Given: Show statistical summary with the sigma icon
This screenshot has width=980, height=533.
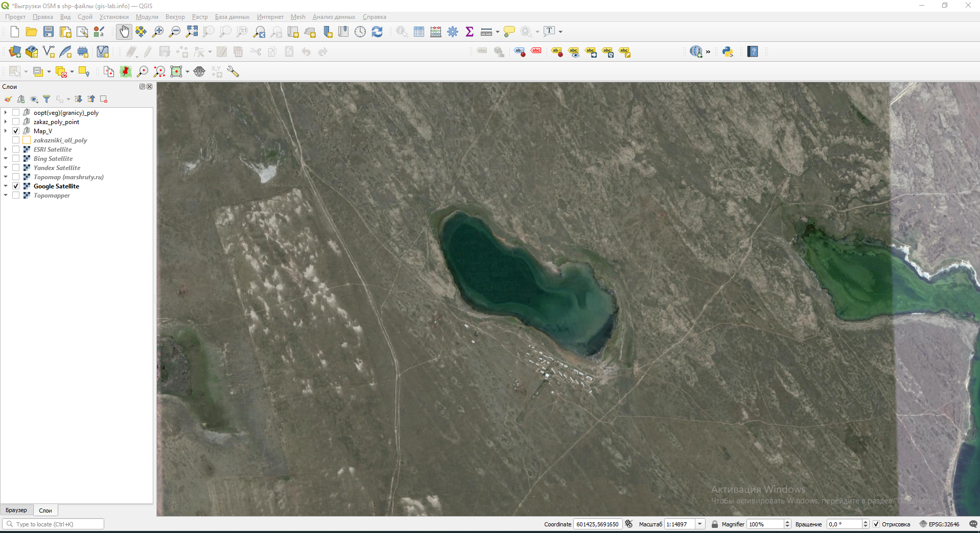Looking at the screenshot, I should click(x=470, y=32).
